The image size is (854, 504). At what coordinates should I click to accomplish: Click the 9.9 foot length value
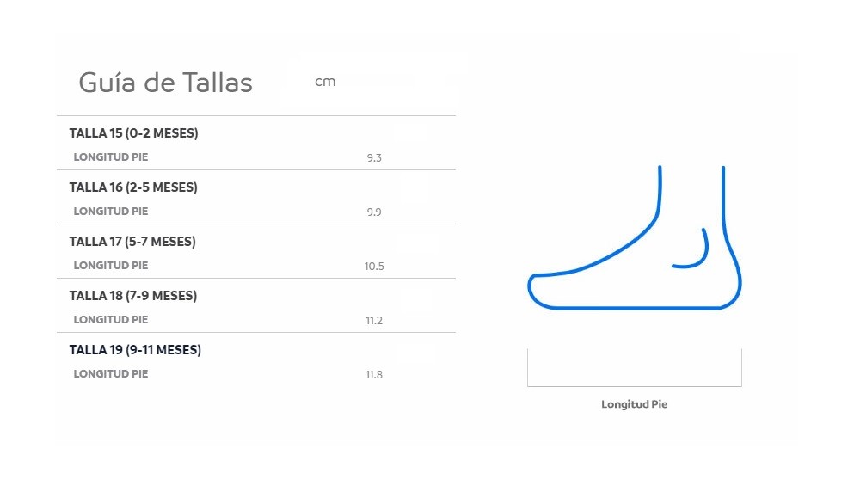click(374, 212)
